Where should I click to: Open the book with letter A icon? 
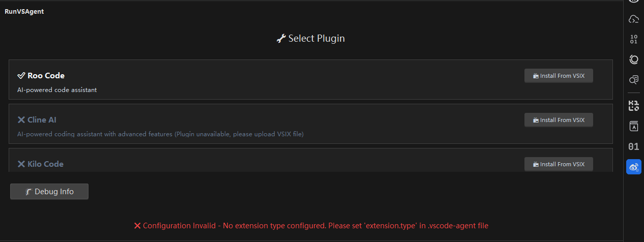click(x=633, y=126)
